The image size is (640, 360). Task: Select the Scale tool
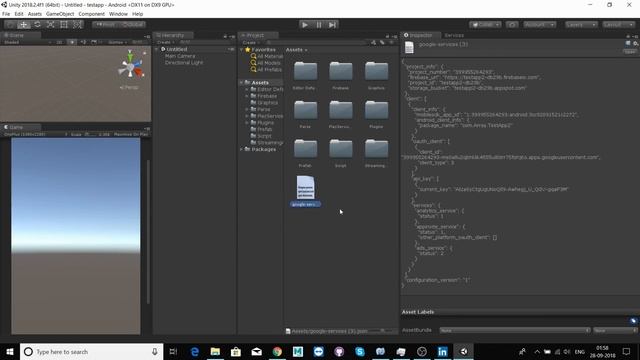[51, 24]
